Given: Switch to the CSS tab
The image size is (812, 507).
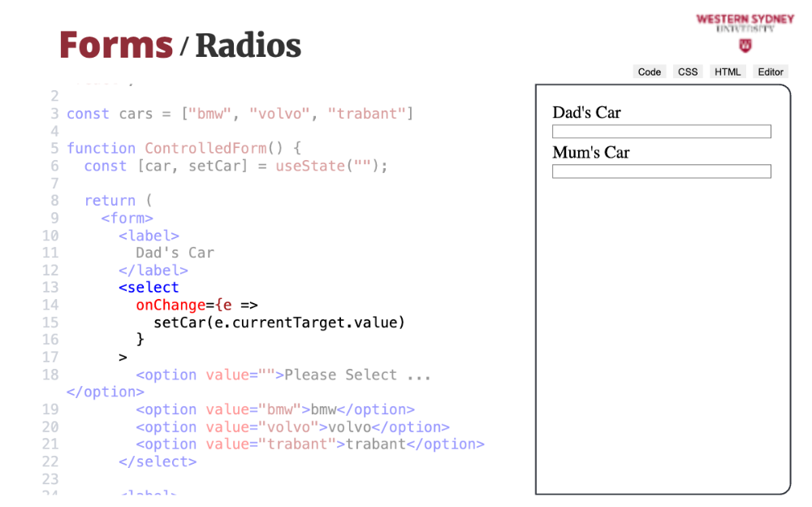Looking at the screenshot, I should 688,71.
